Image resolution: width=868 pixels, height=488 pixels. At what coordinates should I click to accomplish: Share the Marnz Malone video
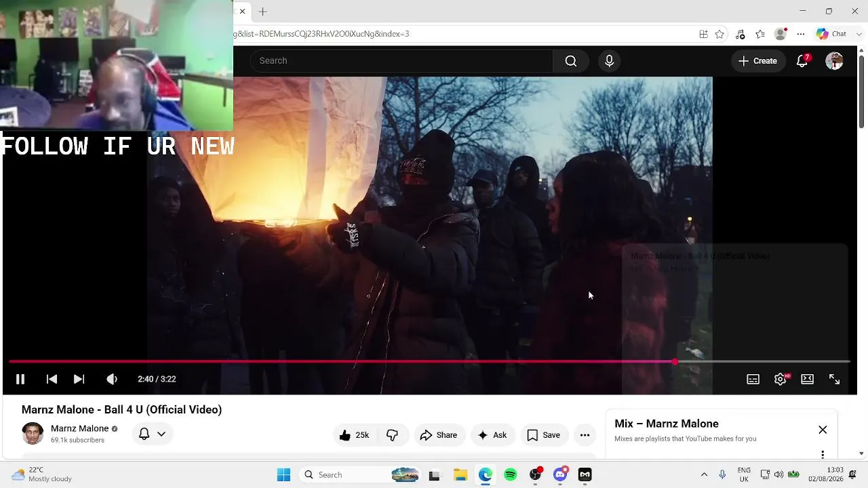point(438,435)
